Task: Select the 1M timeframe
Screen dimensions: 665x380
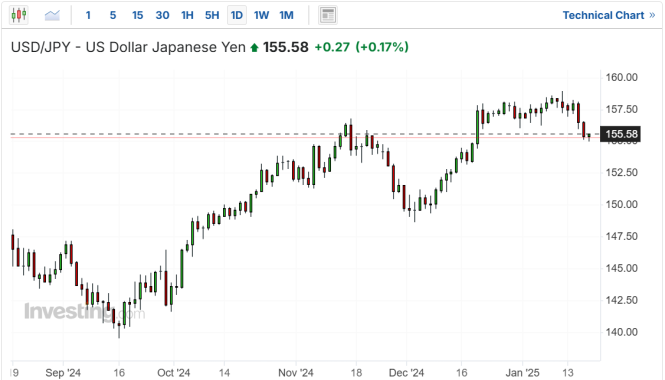Action: coord(287,16)
